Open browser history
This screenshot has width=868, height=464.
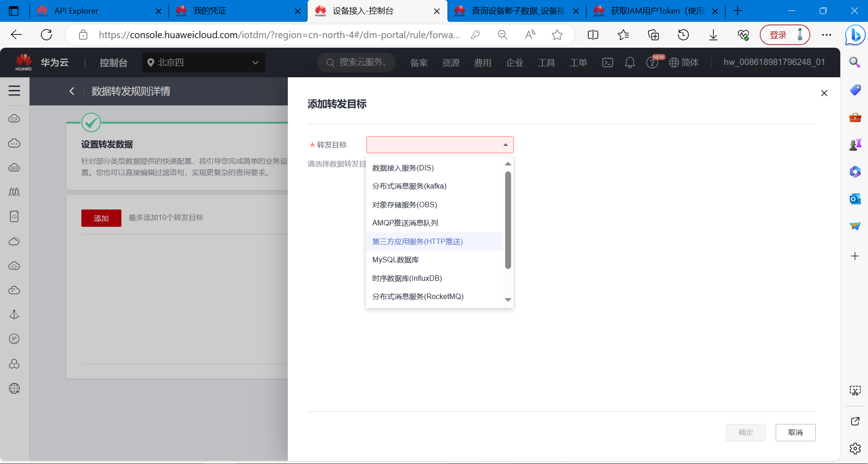point(683,35)
